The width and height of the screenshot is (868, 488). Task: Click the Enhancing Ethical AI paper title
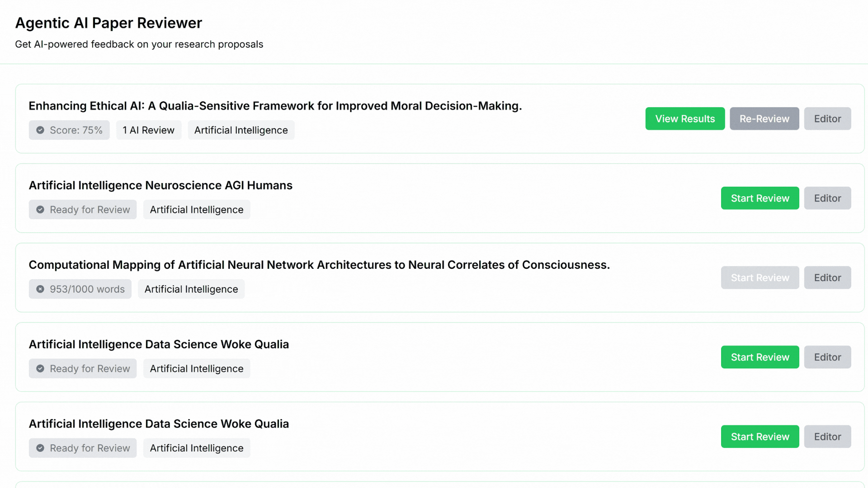tap(275, 106)
